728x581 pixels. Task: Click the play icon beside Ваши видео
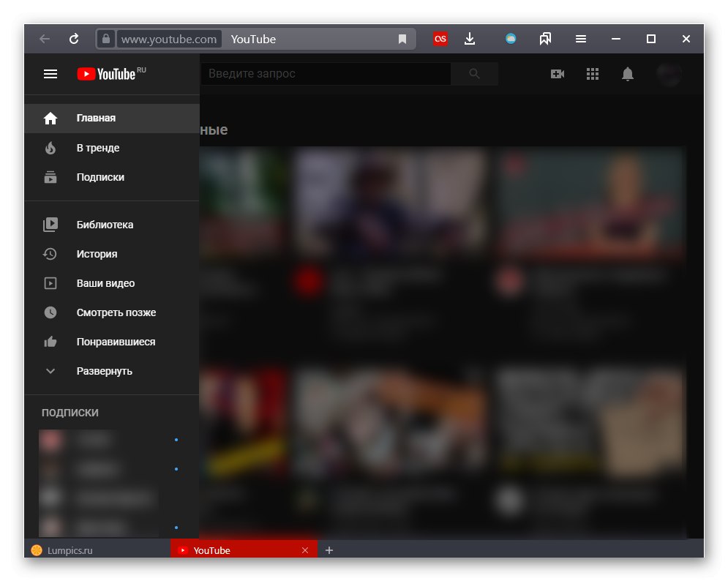(50, 283)
